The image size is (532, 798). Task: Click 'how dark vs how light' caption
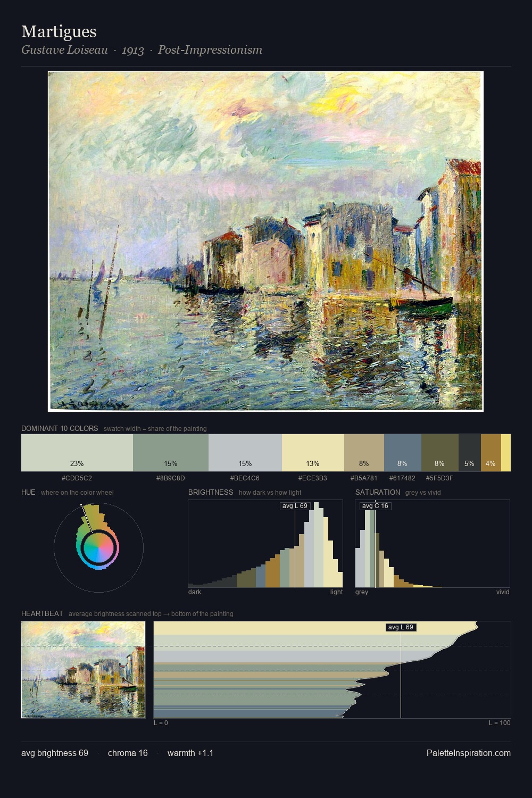pos(270,493)
